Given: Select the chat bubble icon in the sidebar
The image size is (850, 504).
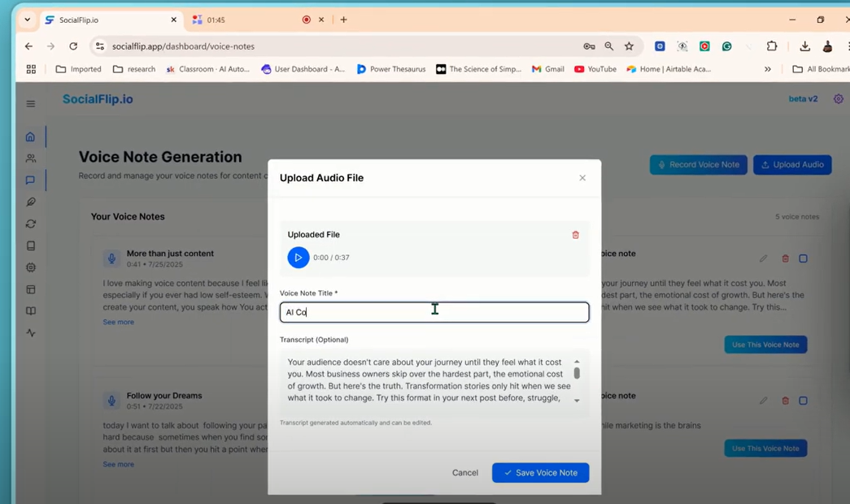Looking at the screenshot, I should [x=30, y=180].
